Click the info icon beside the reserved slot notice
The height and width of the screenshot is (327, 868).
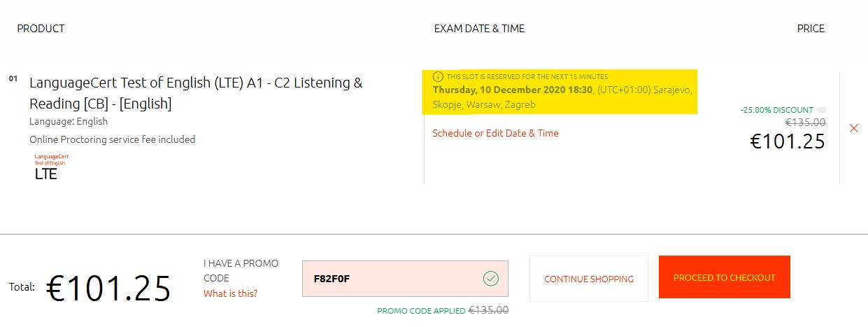438,76
